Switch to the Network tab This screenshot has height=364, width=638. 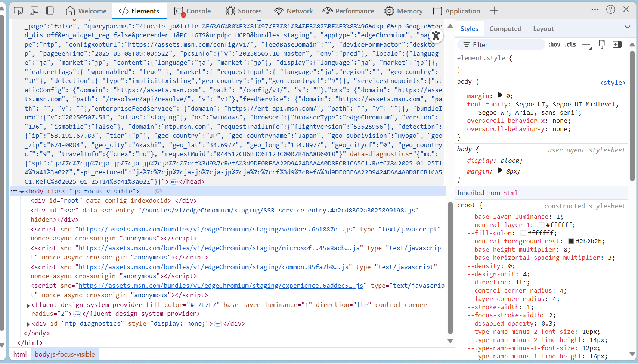pos(294,11)
